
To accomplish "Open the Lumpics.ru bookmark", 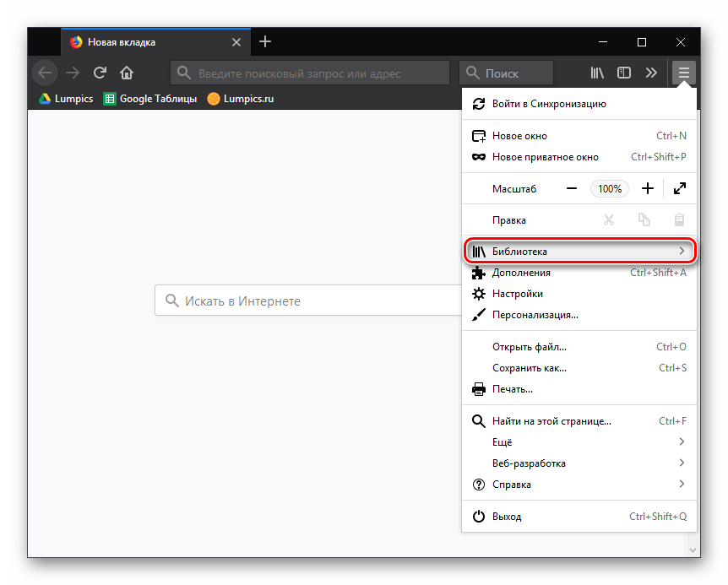I will click(241, 99).
